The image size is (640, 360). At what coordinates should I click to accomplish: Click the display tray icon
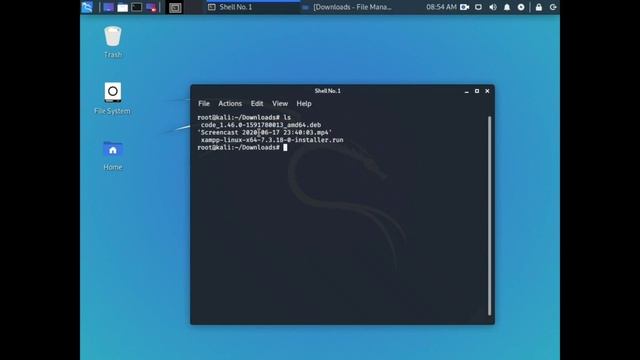click(478, 7)
